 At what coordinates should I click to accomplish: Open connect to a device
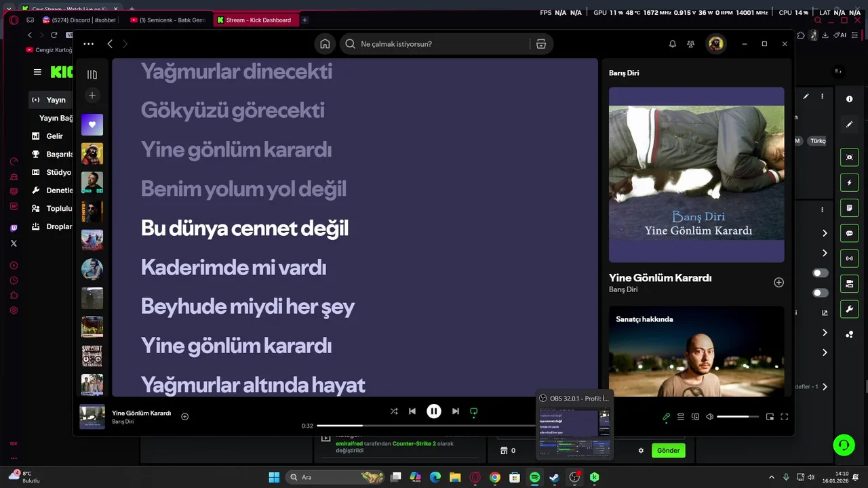point(695,417)
